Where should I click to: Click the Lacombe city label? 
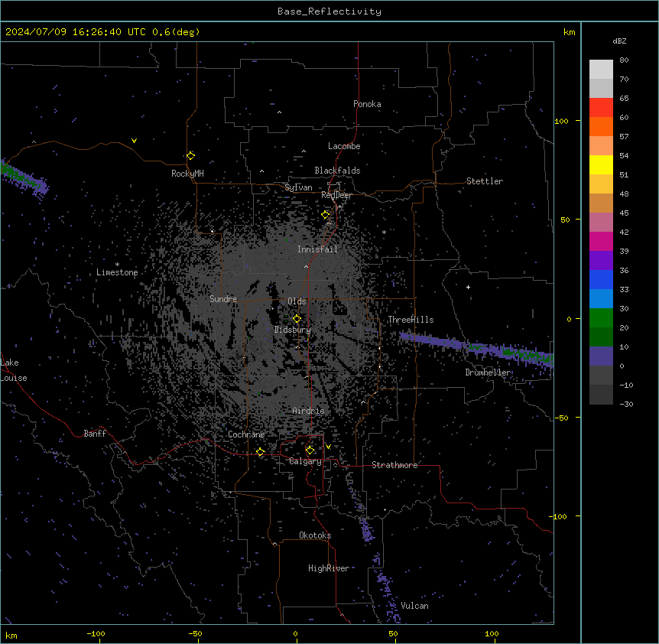point(344,146)
